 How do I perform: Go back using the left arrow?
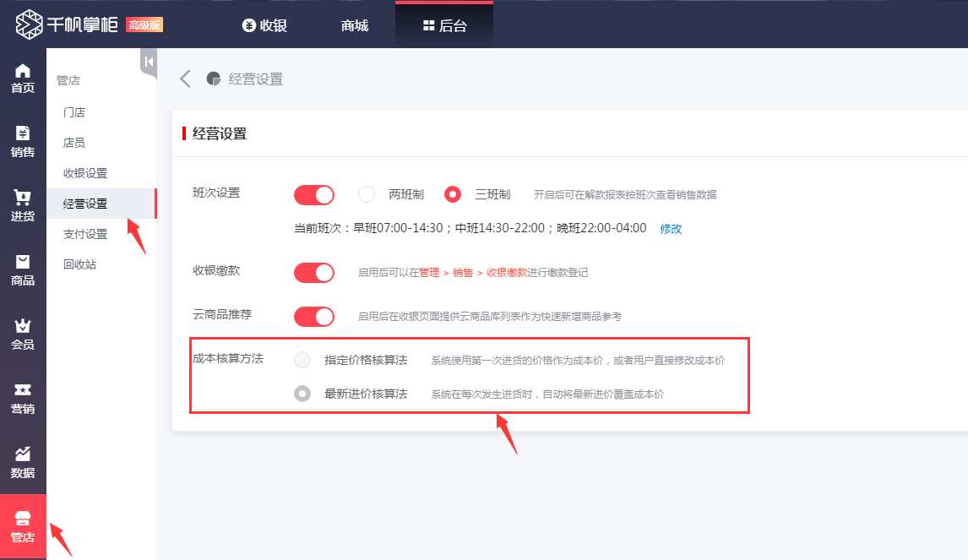(x=185, y=78)
